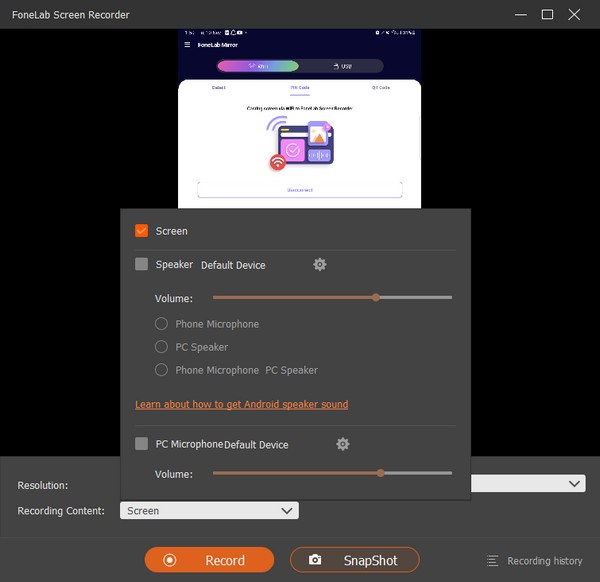The image size is (600, 582).
Task: Take a SnapShot
Action: coord(355,560)
